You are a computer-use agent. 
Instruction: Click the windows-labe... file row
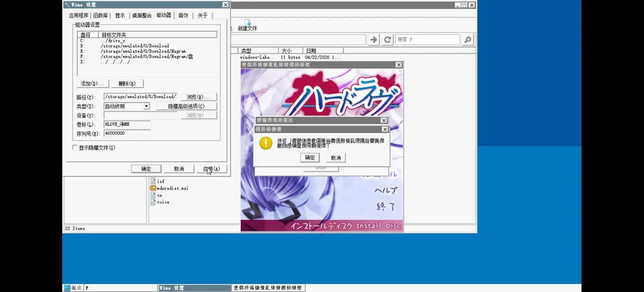(x=290, y=57)
